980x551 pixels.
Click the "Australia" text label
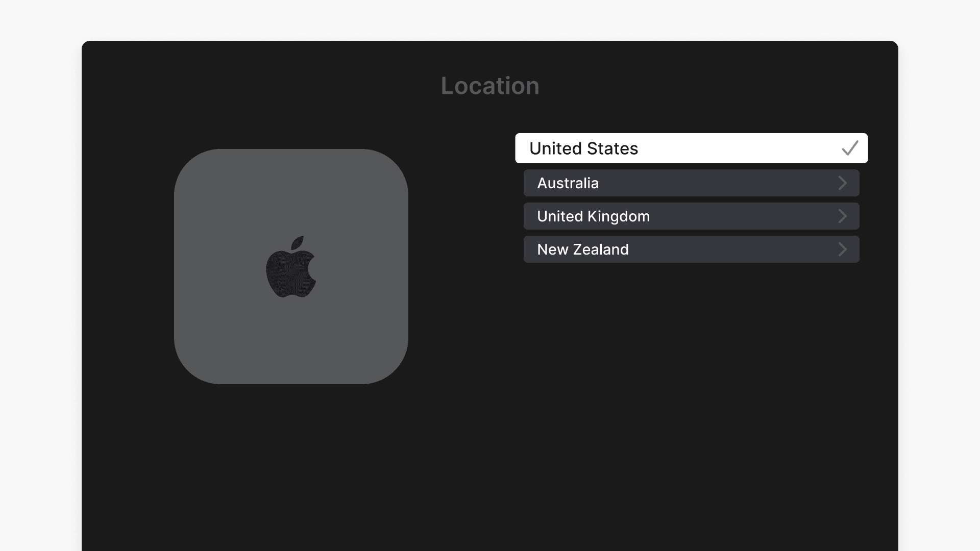(568, 183)
